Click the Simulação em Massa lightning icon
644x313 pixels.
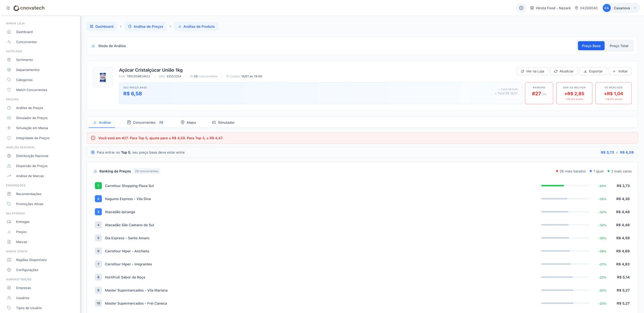coord(9,128)
